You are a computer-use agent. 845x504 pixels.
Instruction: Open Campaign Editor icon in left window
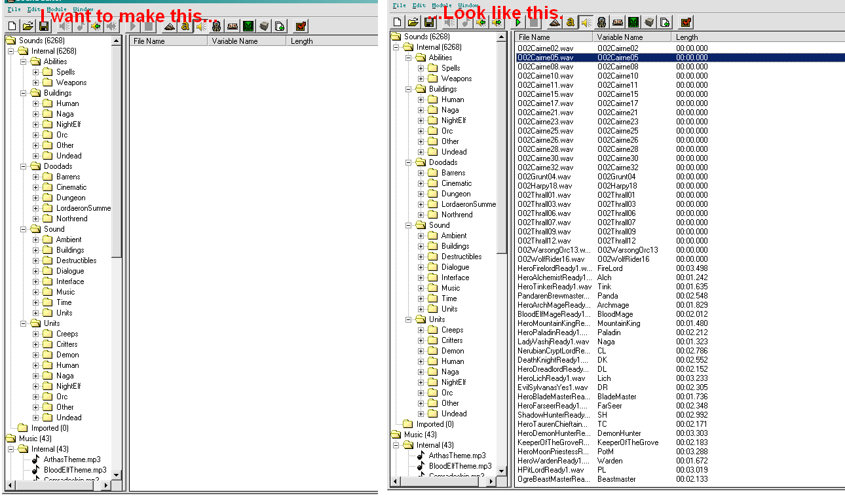[232, 26]
